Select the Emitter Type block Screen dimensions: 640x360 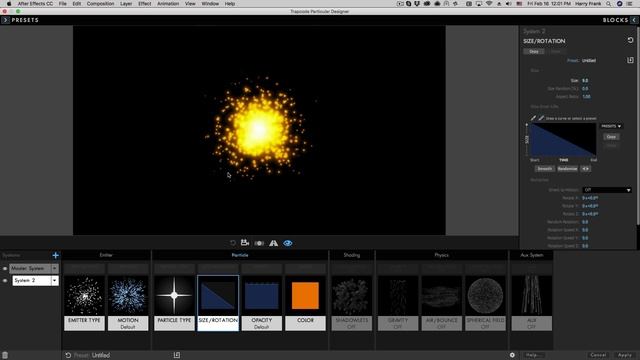84,303
